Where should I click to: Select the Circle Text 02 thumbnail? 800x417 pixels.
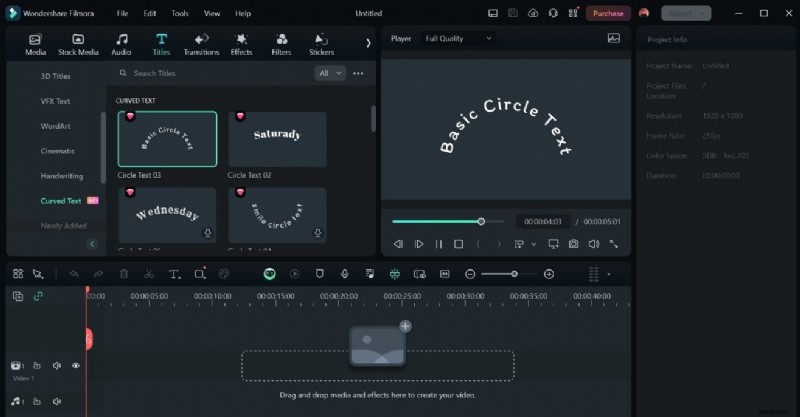pyautogui.click(x=277, y=139)
